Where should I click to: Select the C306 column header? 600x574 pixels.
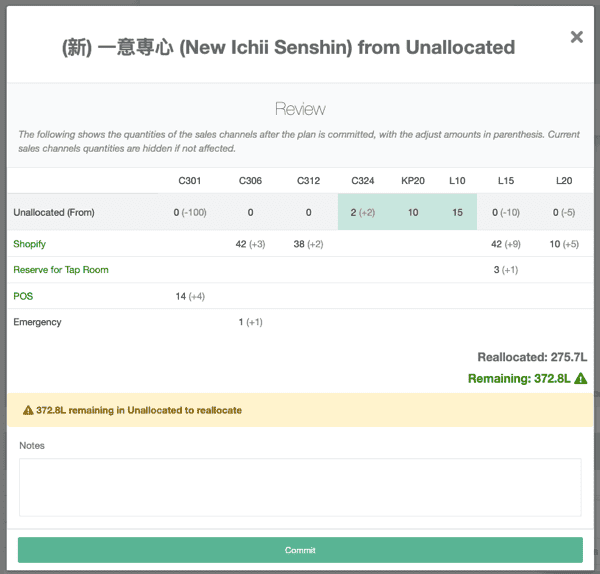click(250, 181)
